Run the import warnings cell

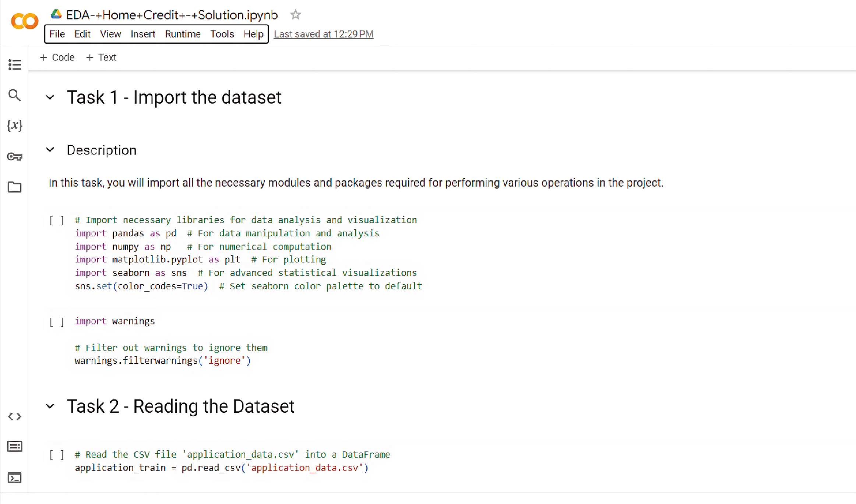(x=57, y=321)
